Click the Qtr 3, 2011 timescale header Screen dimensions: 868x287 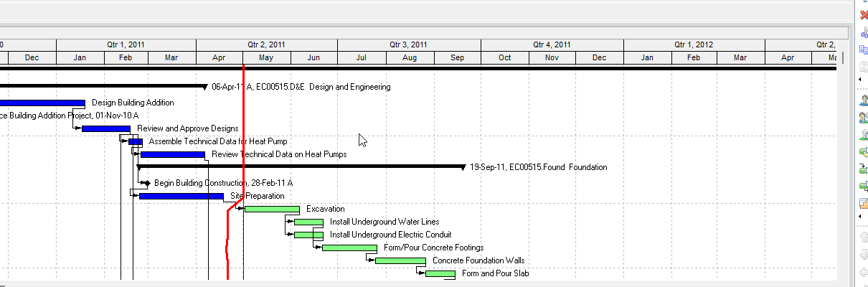(x=409, y=44)
